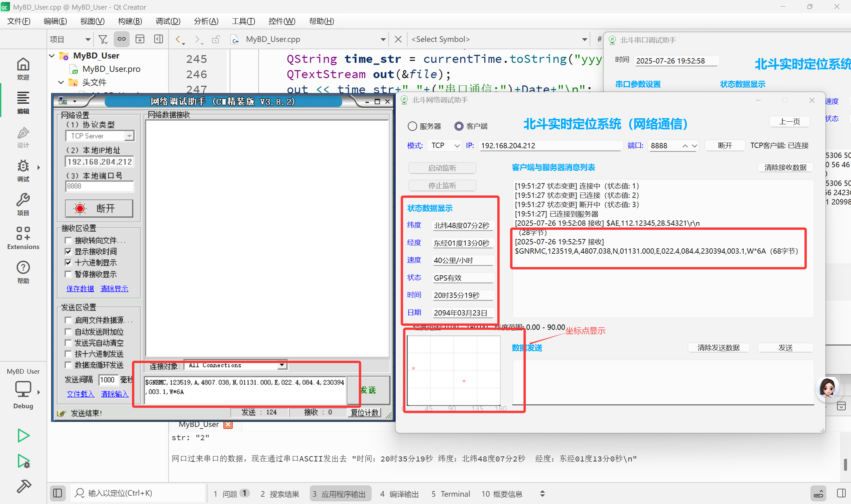Open the 构建(B) menu
The image size is (851, 504).
pyautogui.click(x=130, y=21)
